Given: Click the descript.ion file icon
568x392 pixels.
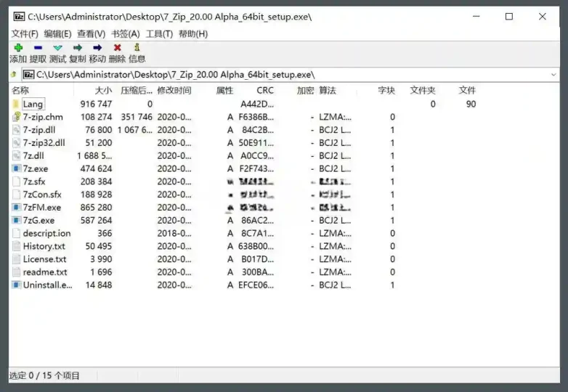Looking at the screenshot, I should click(16, 233).
